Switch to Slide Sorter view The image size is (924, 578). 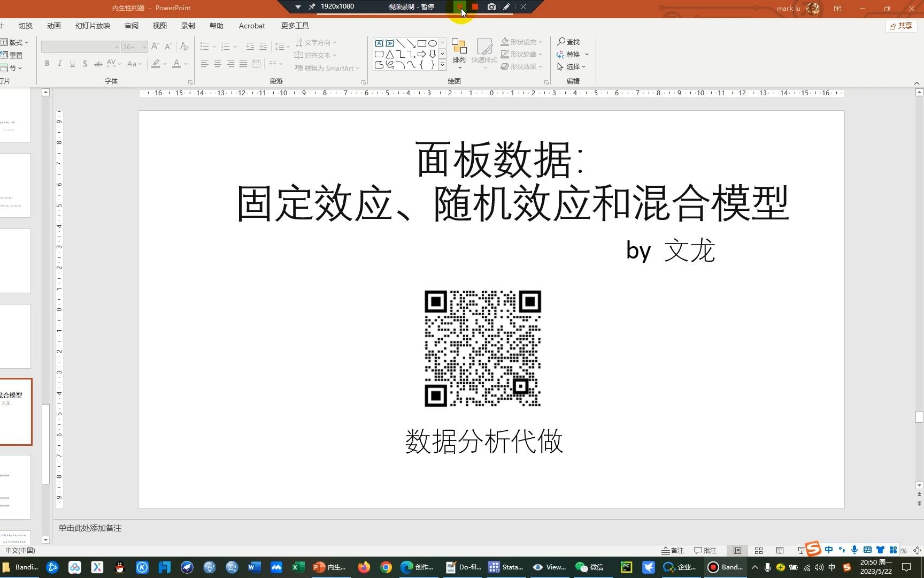[x=759, y=551]
